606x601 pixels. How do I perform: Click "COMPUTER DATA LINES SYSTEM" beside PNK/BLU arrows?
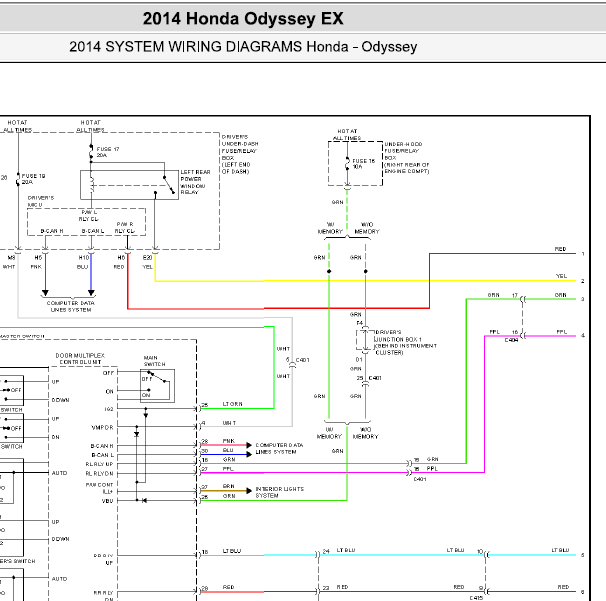[279, 448]
